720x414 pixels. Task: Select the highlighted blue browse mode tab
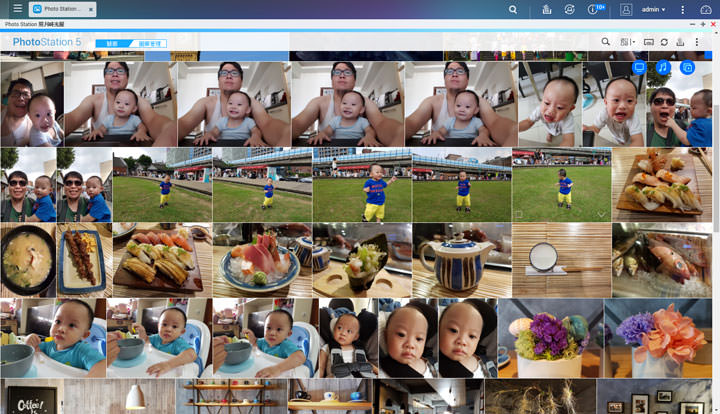112,43
